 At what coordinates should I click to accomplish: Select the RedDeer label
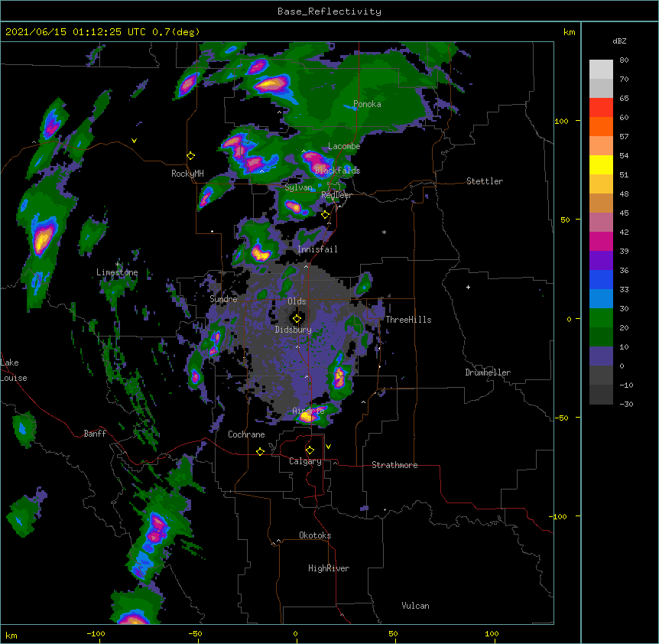click(x=336, y=195)
